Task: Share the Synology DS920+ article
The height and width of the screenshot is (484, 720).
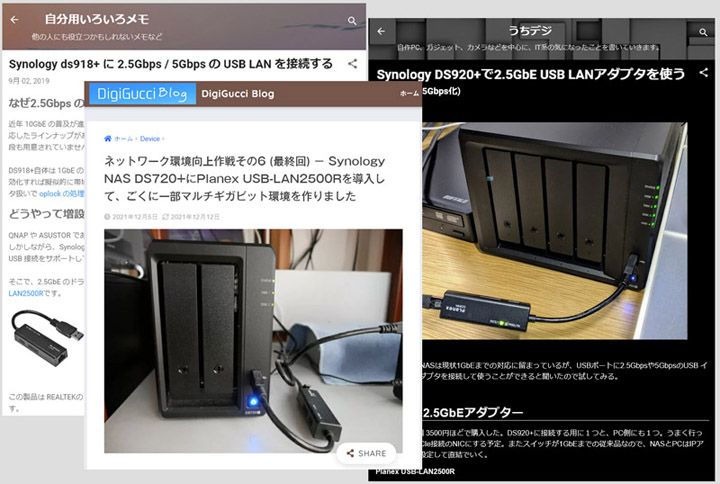Action: (x=703, y=73)
